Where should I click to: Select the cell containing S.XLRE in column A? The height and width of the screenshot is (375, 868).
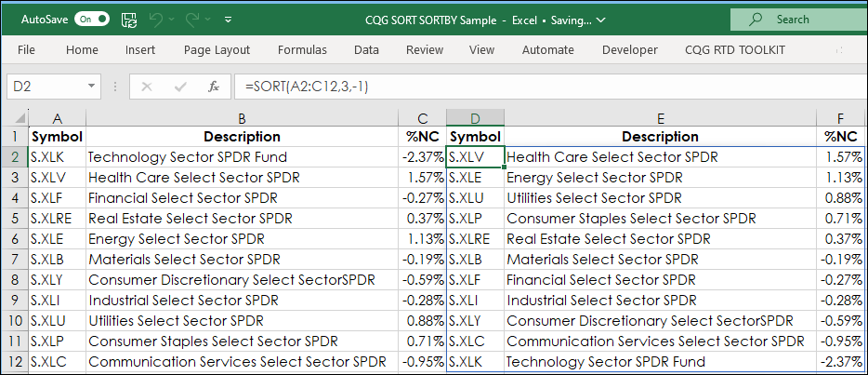(x=57, y=219)
